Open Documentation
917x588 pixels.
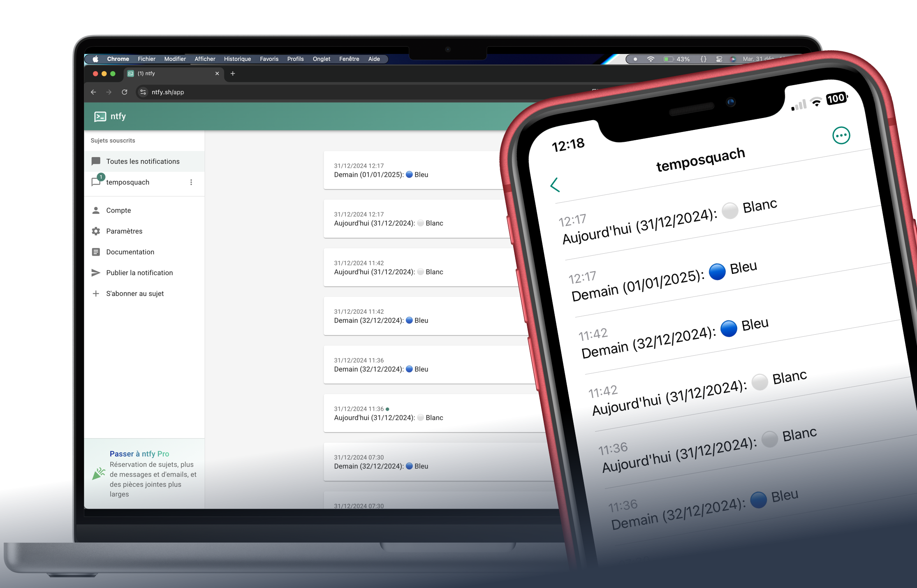(x=144, y=252)
